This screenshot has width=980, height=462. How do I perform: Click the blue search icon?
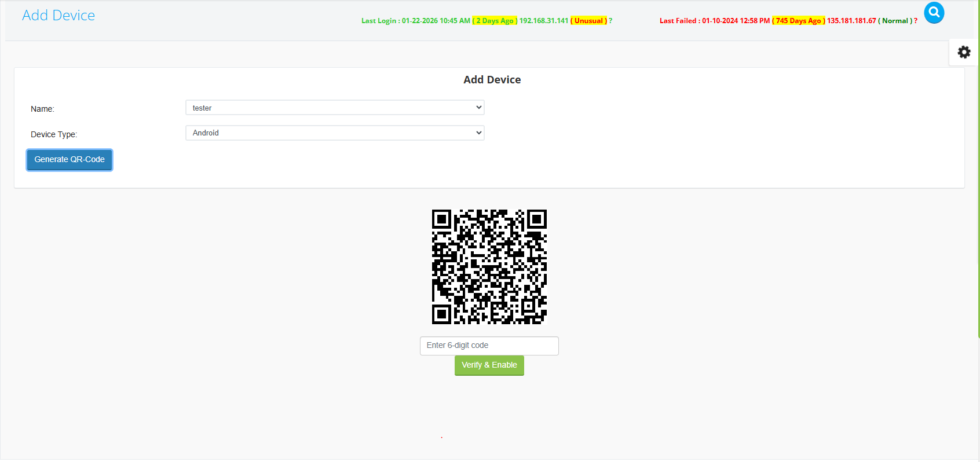click(x=934, y=13)
